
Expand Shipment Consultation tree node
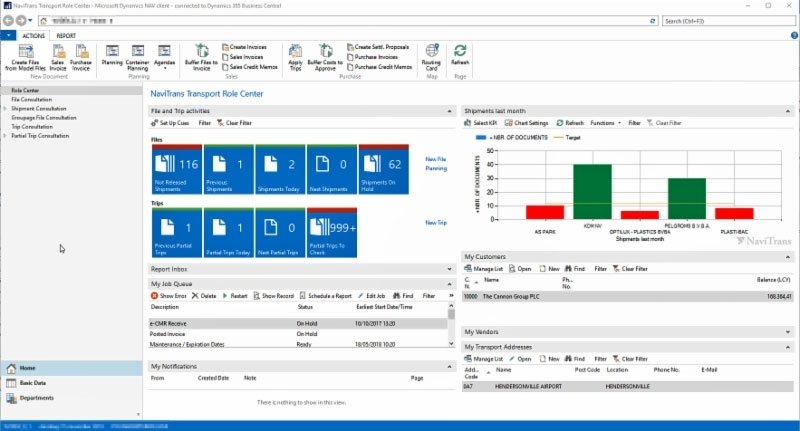pyautogui.click(x=5, y=109)
